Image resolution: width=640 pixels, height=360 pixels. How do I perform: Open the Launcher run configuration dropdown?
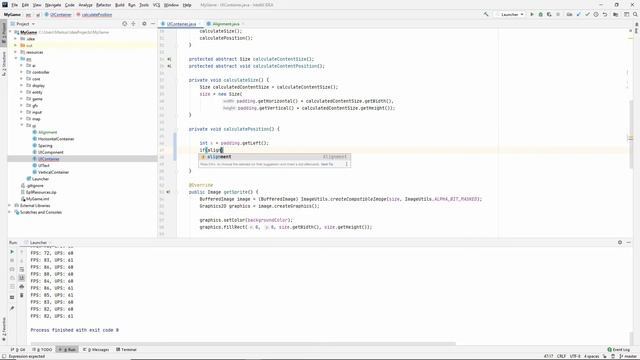click(x=509, y=14)
